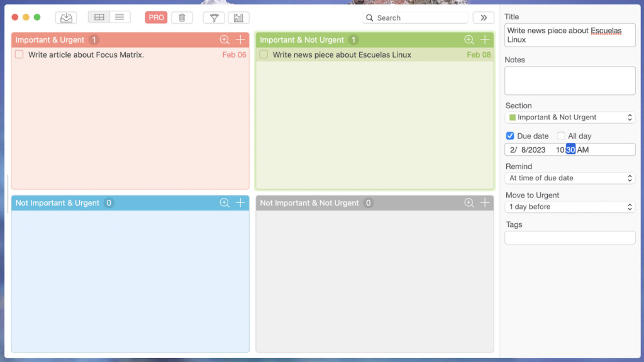Enable the All day checkbox
The image size is (644, 362).
pos(560,136)
